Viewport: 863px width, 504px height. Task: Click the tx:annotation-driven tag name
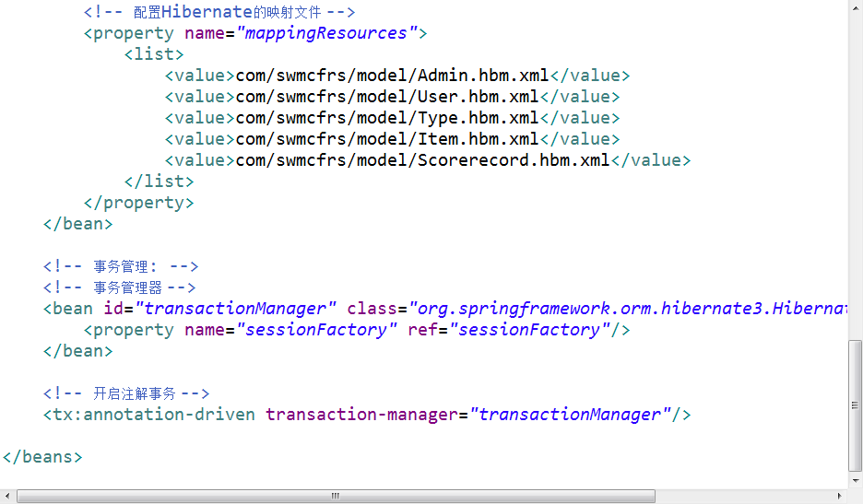coord(154,415)
